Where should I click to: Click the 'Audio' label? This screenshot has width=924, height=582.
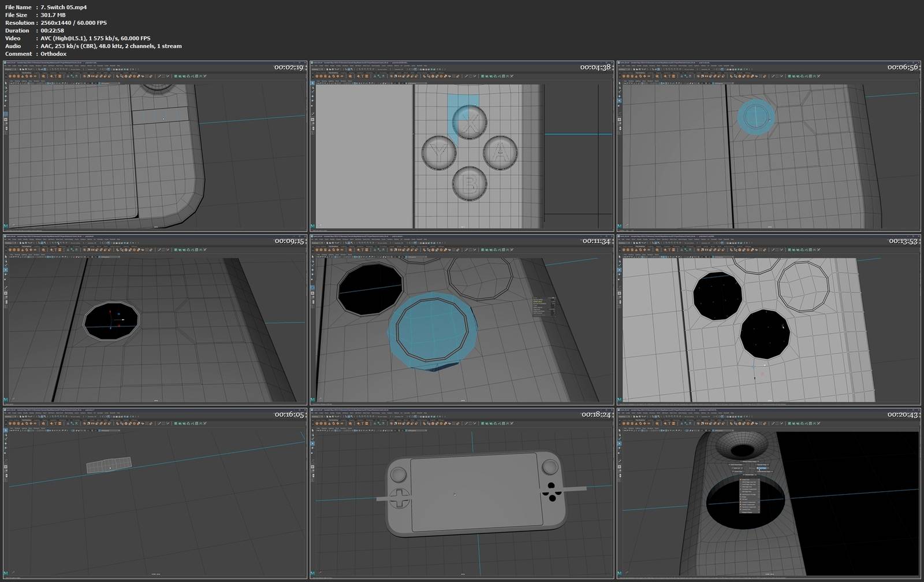tap(13, 46)
